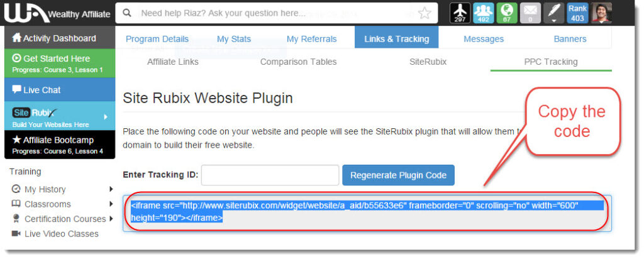Click the search magnifier icon

point(127,13)
